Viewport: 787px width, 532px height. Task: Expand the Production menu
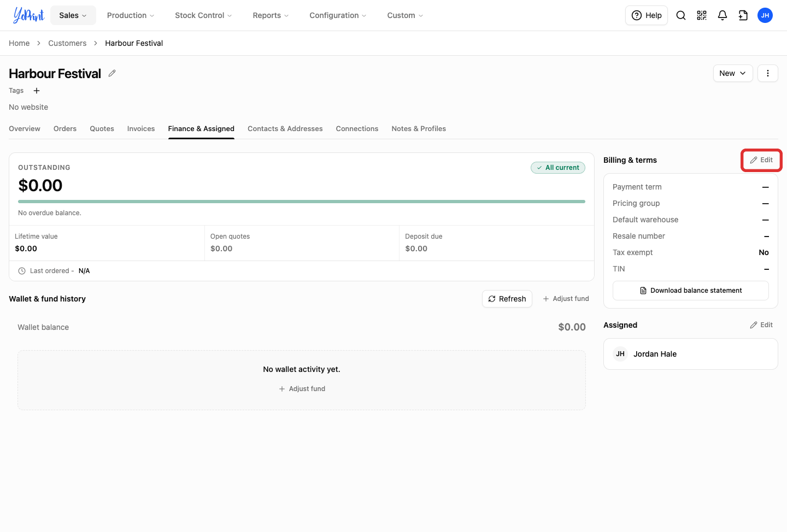(131, 15)
